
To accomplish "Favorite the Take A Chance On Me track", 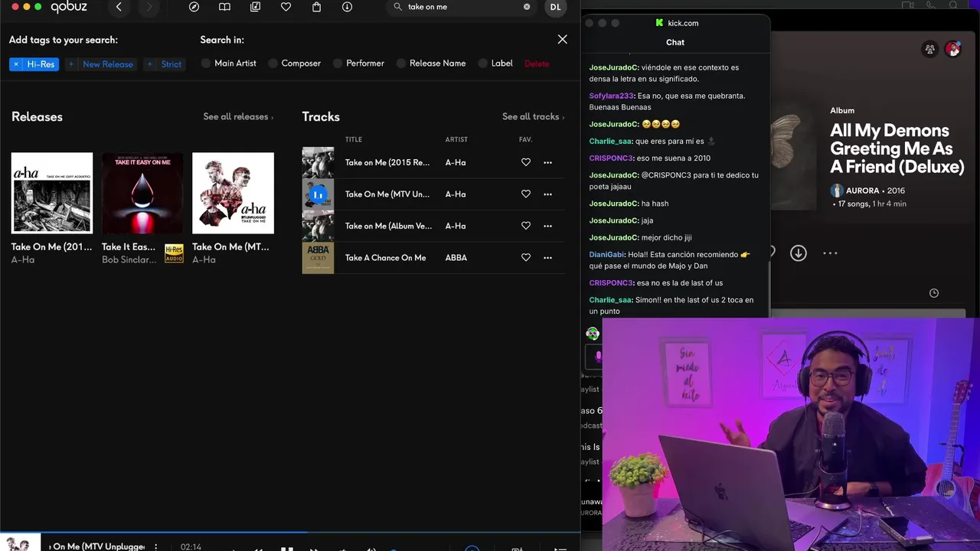I will [526, 258].
